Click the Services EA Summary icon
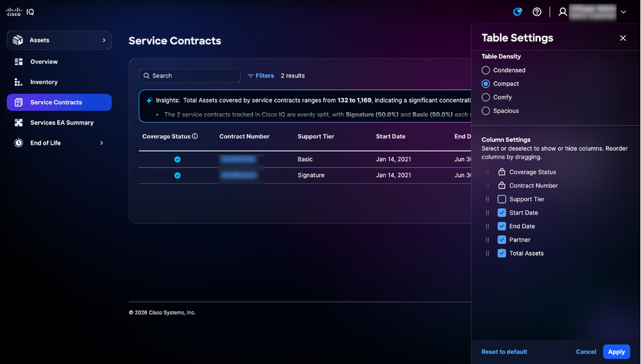Screen dimensions: 641x364 click(19, 122)
